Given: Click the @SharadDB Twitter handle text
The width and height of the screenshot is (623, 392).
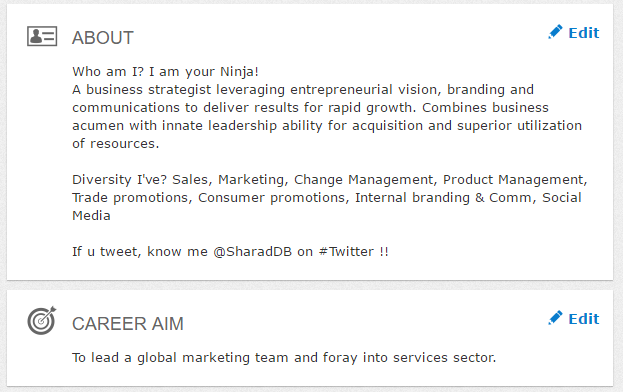Looking at the screenshot, I should [x=253, y=252].
